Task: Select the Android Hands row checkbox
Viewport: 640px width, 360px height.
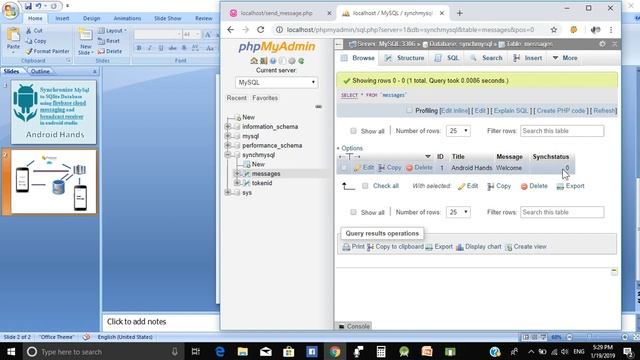Action: pyautogui.click(x=344, y=168)
